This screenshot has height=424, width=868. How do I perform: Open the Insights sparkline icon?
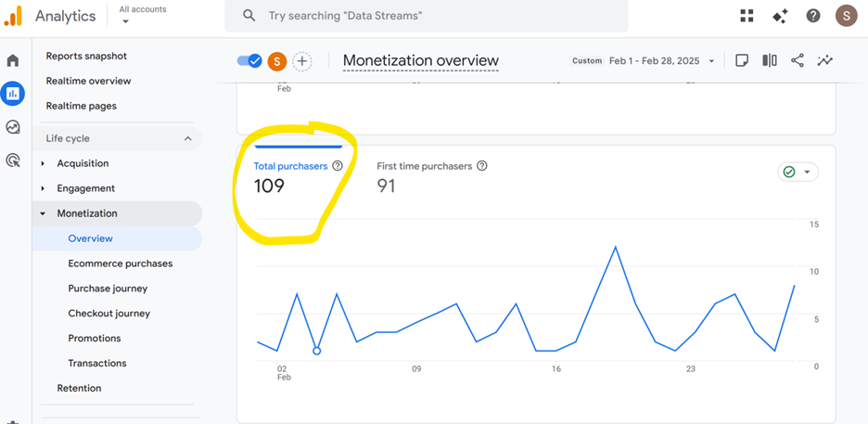pyautogui.click(x=825, y=60)
